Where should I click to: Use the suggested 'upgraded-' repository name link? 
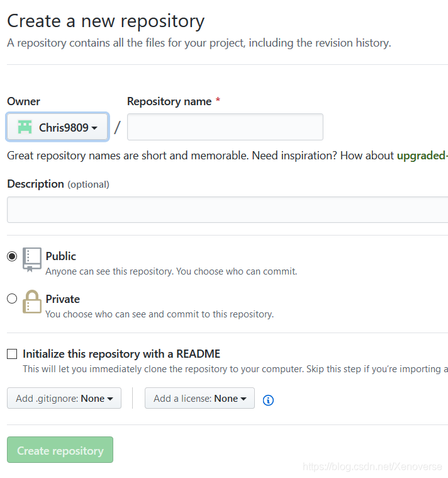click(422, 156)
